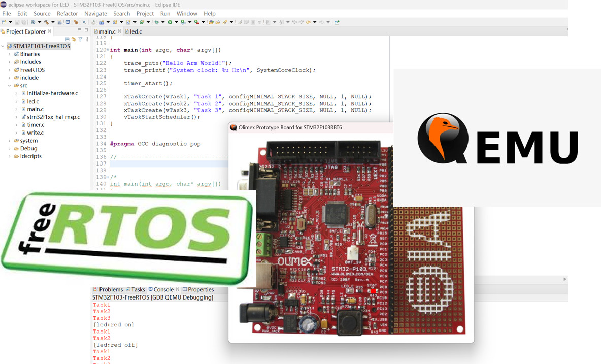Switch to the led.c editor tab
Screen dimensions: 602x364
coord(136,31)
